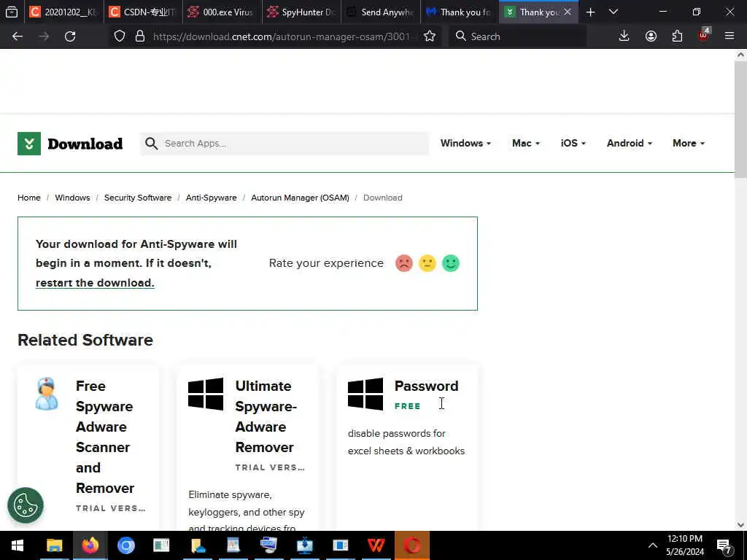Close the active Thank you tab
747x560 pixels.
[568, 12]
